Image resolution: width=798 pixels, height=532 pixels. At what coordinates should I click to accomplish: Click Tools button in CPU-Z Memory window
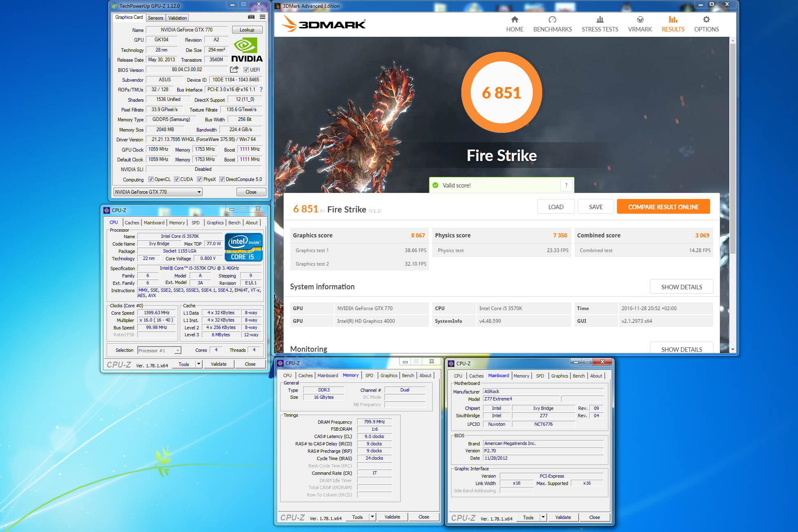coord(357,517)
